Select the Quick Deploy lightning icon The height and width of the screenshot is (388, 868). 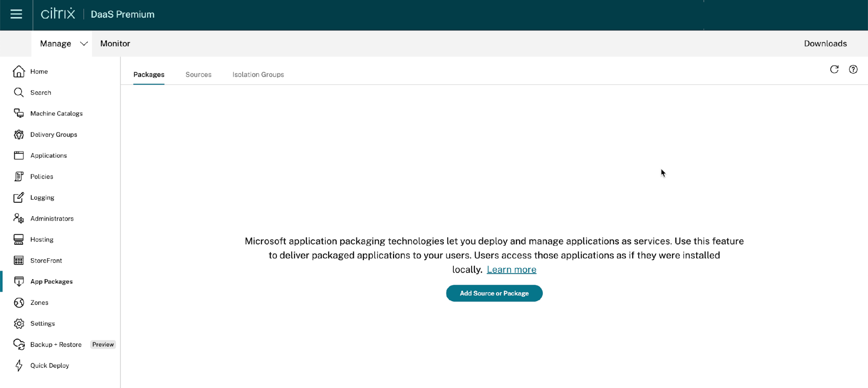point(19,365)
